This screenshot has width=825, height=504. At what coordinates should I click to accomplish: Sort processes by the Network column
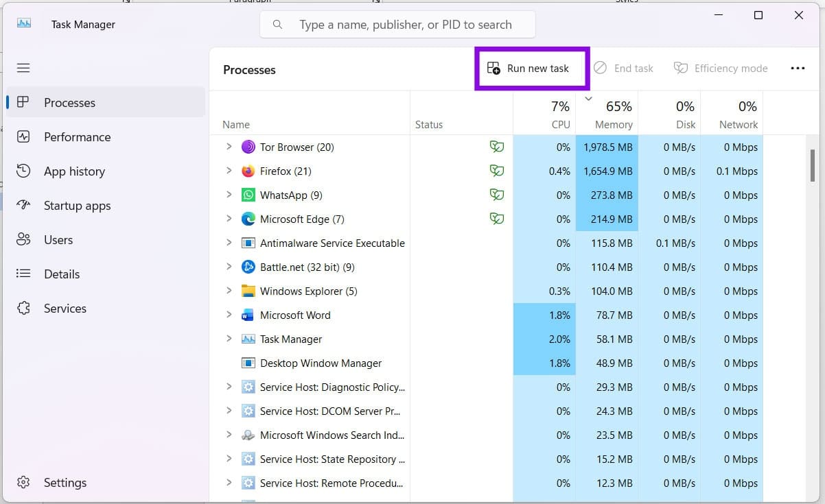coord(732,113)
